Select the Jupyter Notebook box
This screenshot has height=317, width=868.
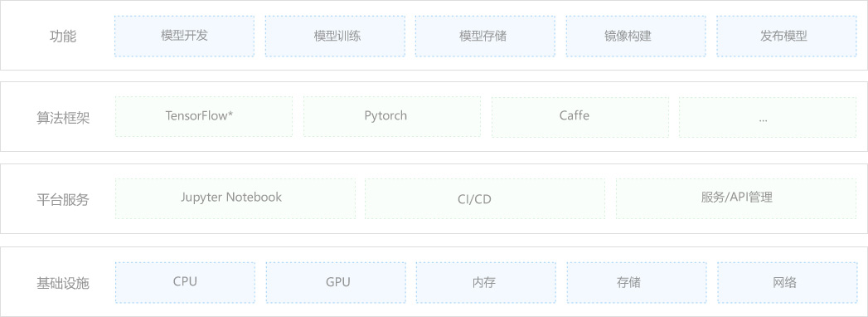235,198
